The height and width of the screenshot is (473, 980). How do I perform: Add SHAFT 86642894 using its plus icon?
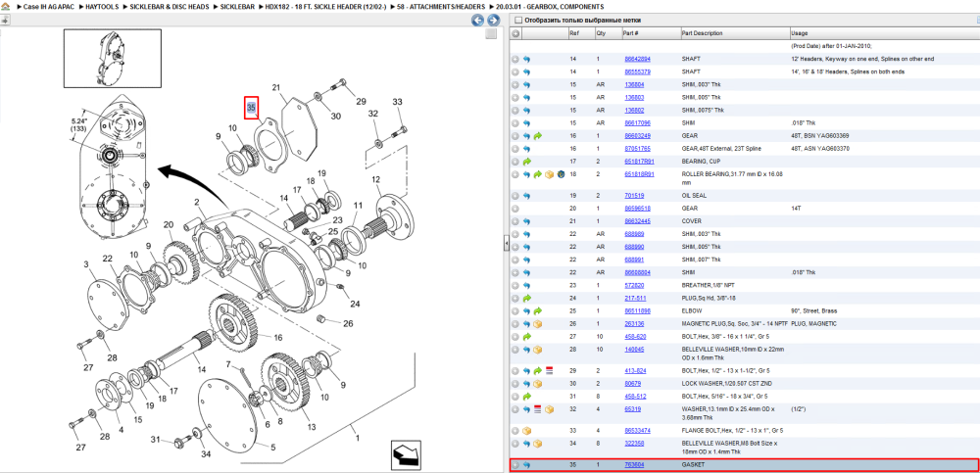[515, 59]
